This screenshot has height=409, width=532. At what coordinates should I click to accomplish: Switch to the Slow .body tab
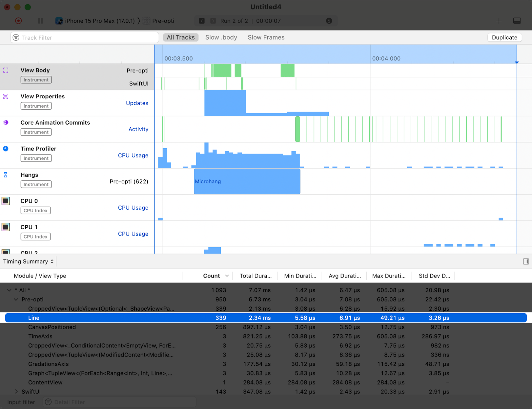(x=221, y=37)
